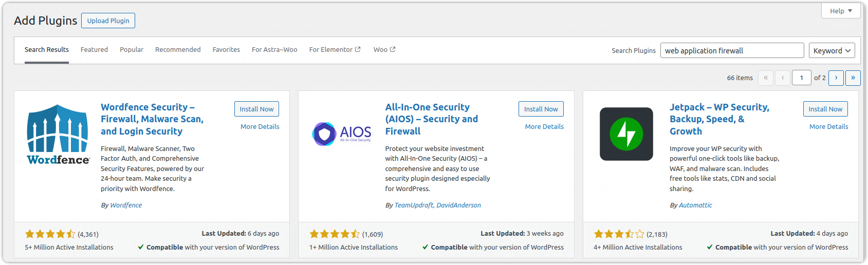The height and width of the screenshot is (265, 868).
Task: Click the AIOS plugin logo
Action: pyautogui.click(x=342, y=134)
